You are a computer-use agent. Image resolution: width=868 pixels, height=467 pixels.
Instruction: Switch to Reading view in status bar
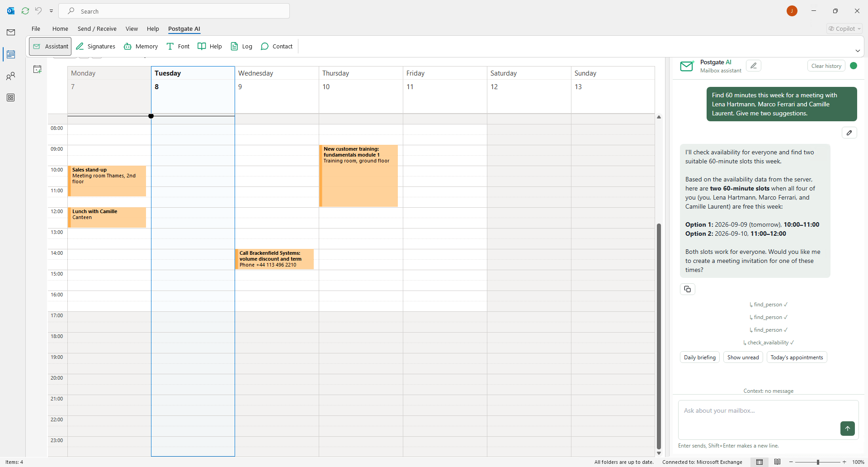777,462
